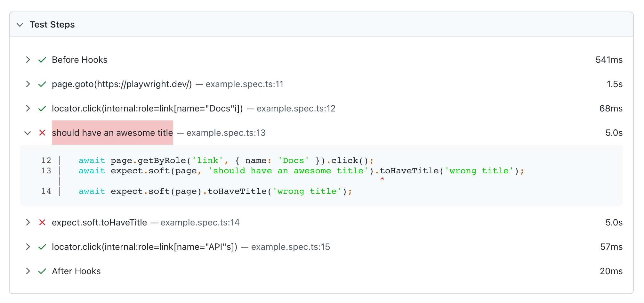Viewport: 644px width, 303px height.
Task: Click code line 13 with 'should have an awesome title'
Action: click(301, 171)
